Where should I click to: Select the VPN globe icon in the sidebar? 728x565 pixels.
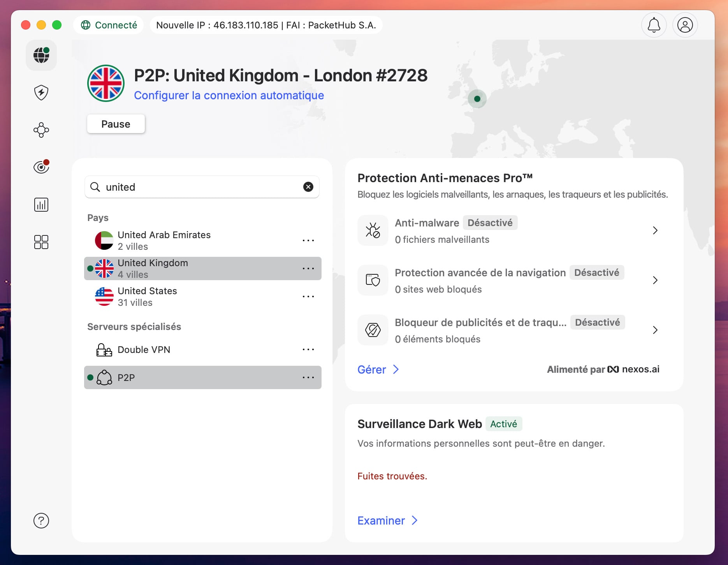[x=41, y=55]
